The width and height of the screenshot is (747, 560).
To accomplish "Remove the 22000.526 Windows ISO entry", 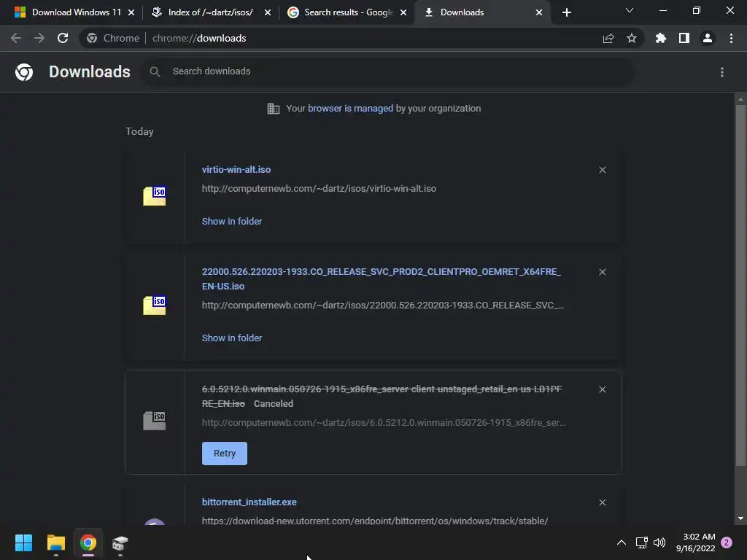I will [x=602, y=272].
